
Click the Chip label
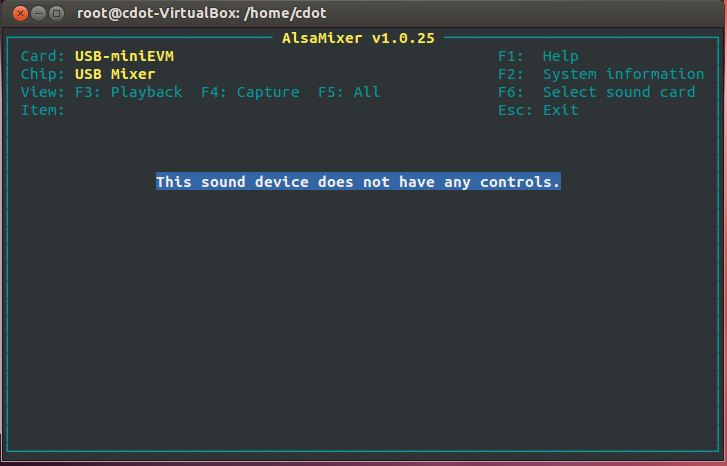tap(43, 74)
